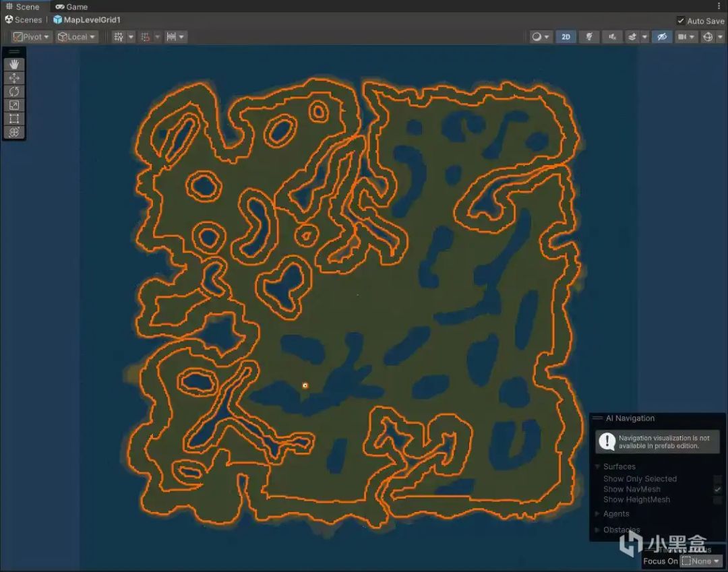Toggle 2D view mode
The image size is (728, 572).
tap(566, 36)
